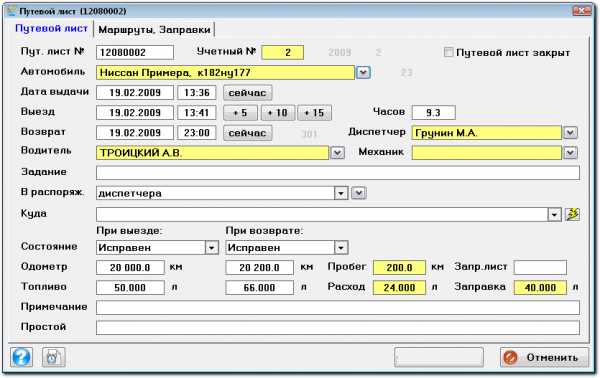Image resolution: width=600 pixels, height=378 pixels.
Task: Click the Куда text field
Action: (x=322, y=214)
